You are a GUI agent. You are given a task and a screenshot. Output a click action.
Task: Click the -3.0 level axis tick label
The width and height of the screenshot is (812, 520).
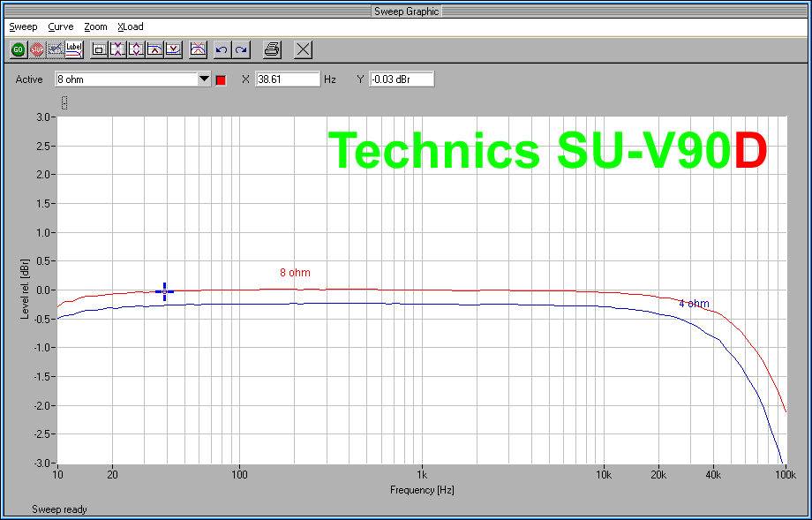[x=42, y=463]
